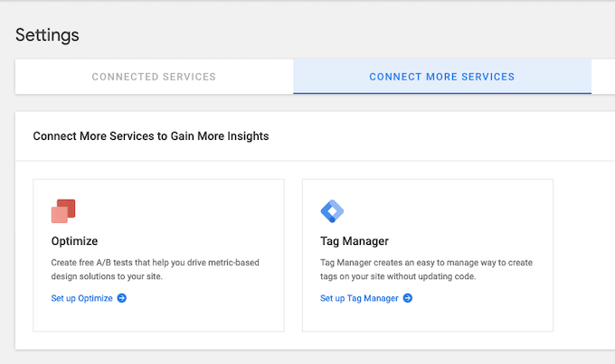Click the arrow icon beside Set up Tag Manager
The image size is (615, 364).
408,298
